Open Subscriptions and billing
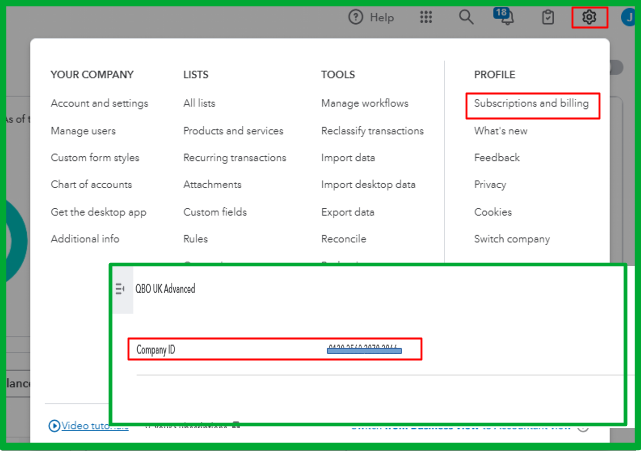This screenshot has width=641, height=451. pos(531,103)
